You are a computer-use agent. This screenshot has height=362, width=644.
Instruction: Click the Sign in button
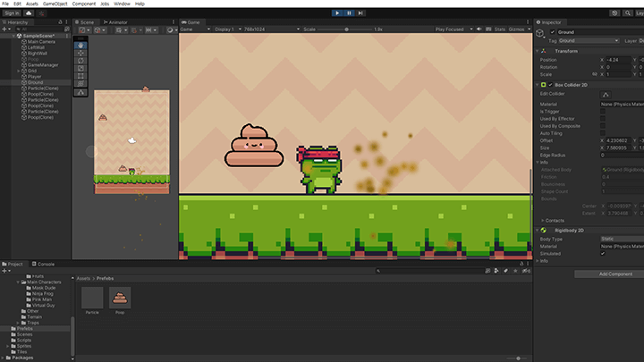(12, 13)
